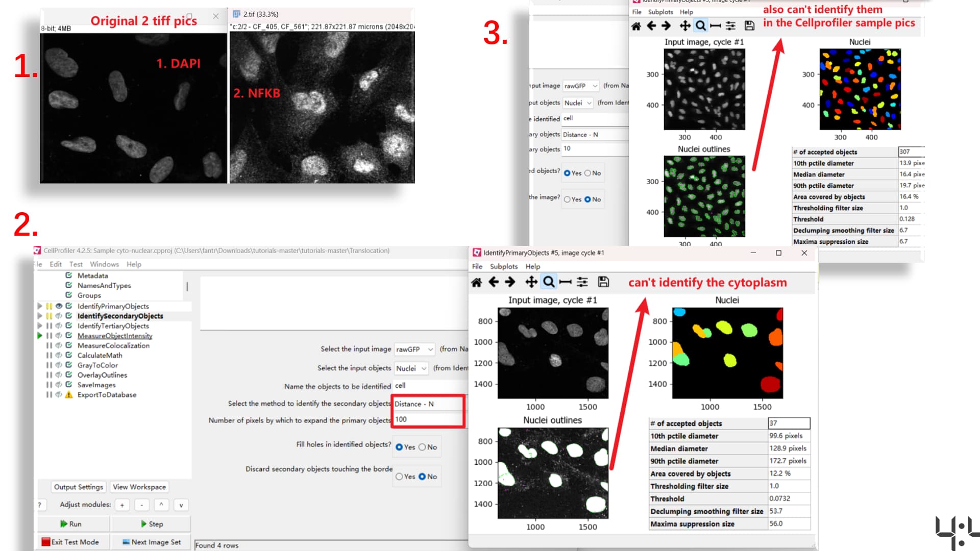
Task: Open subplot configuration with the sliders icon
Action: pyautogui.click(x=582, y=282)
